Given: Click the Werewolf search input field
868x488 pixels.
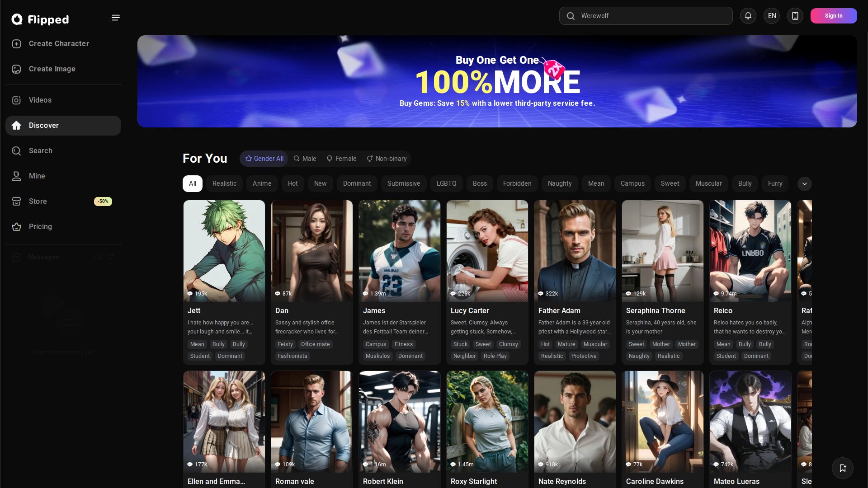Looking at the screenshot, I should tap(646, 16).
